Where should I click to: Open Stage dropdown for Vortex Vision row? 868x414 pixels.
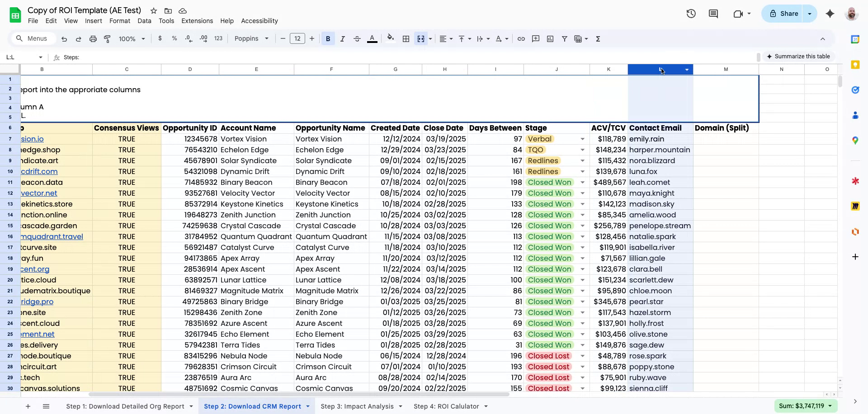point(582,139)
